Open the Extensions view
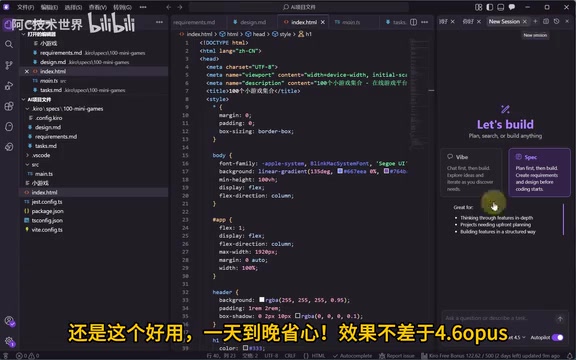This screenshot has width=576, height=360. pos(9,106)
